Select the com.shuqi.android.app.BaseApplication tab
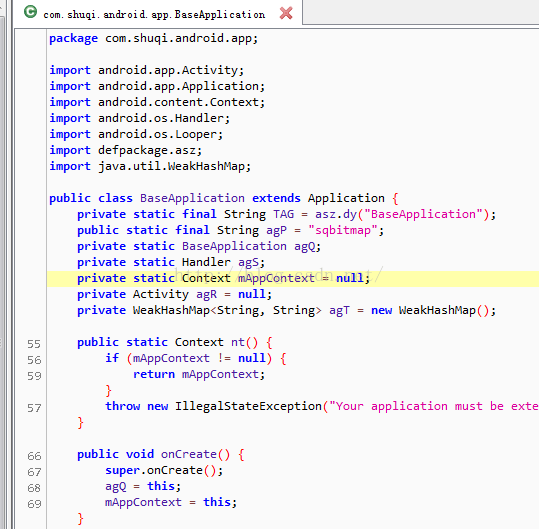 click(x=157, y=13)
